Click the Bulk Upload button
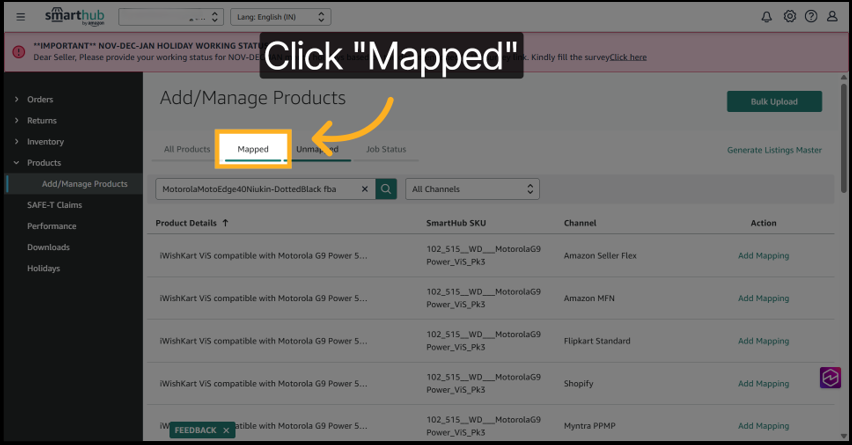 (x=774, y=101)
